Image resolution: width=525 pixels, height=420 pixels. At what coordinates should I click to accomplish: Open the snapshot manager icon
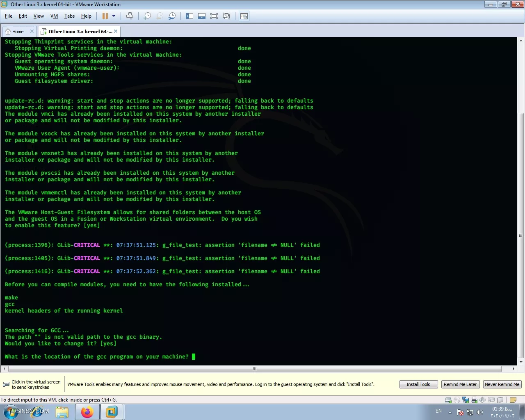click(x=172, y=16)
